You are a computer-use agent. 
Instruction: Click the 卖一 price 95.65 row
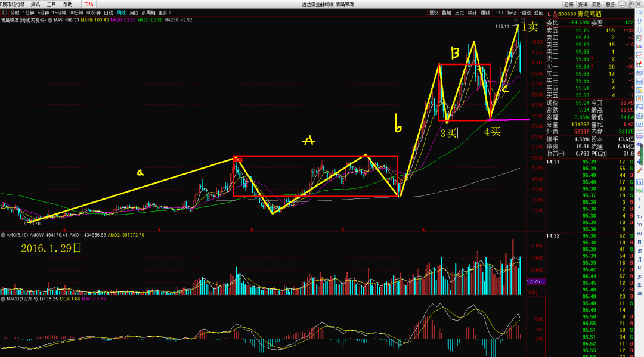click(x=590, y=59)
